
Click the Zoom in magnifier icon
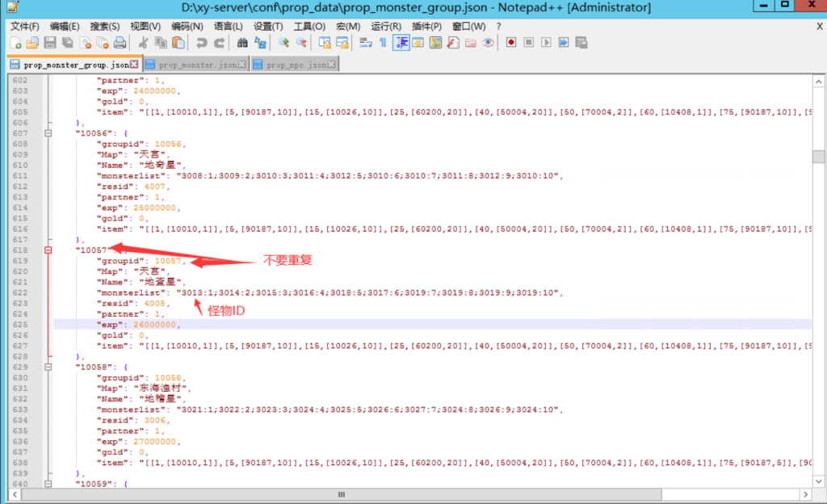pos(283,43)
